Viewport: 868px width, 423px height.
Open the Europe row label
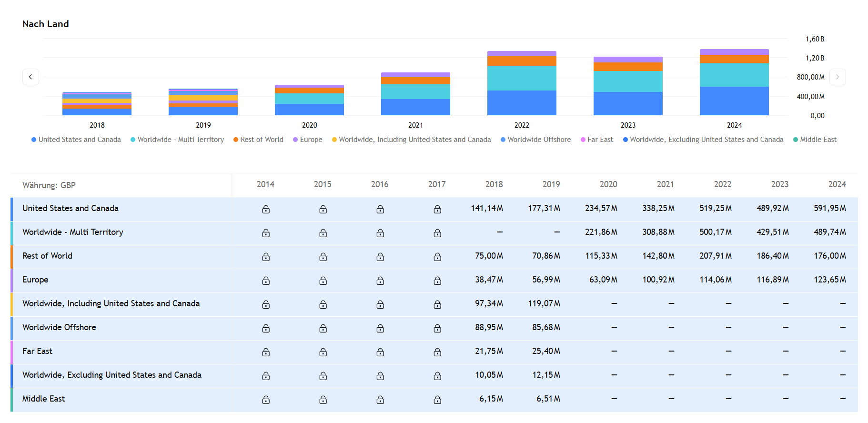pyautogui.click(x=35, y=280)
